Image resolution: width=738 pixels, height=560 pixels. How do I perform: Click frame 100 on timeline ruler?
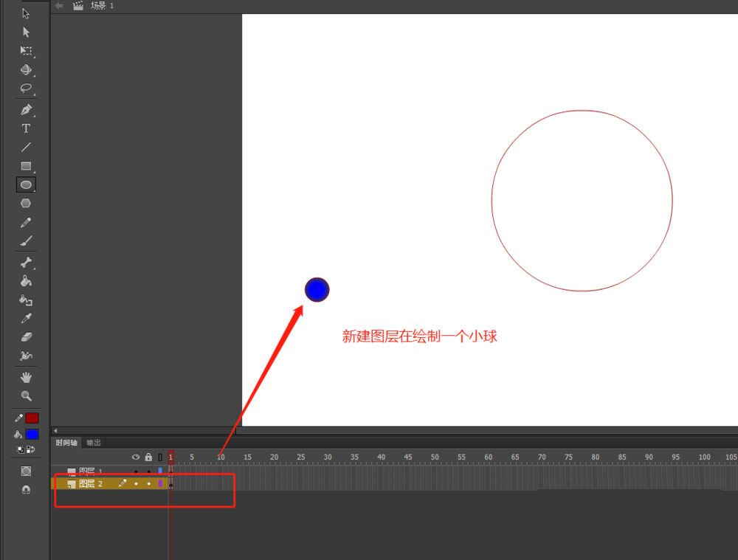click(x=704, y=457)
